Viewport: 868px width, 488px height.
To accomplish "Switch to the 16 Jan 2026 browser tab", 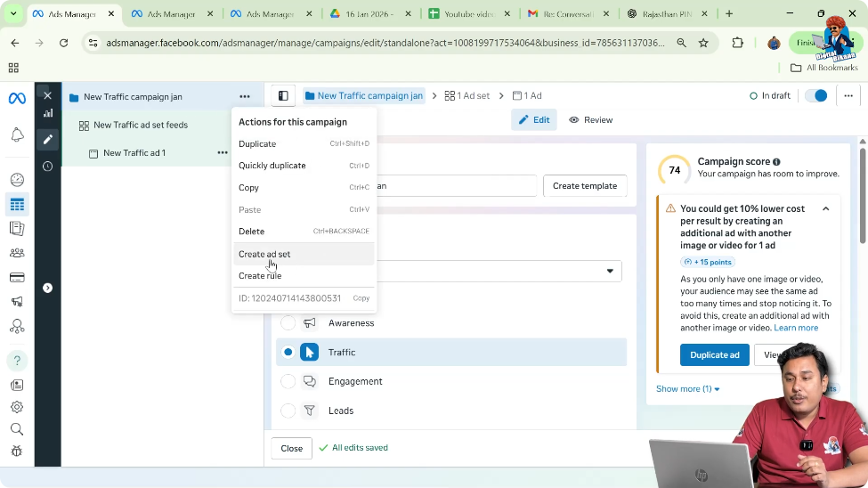I will tap(371, 14).
